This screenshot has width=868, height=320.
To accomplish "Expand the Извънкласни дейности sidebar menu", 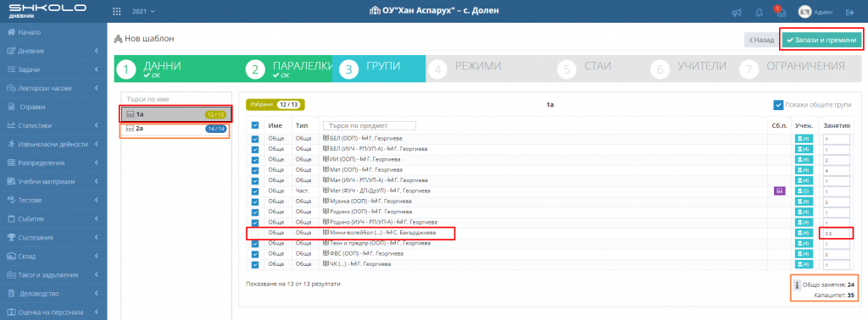I will pyautogui.click(x=53, y=144).
